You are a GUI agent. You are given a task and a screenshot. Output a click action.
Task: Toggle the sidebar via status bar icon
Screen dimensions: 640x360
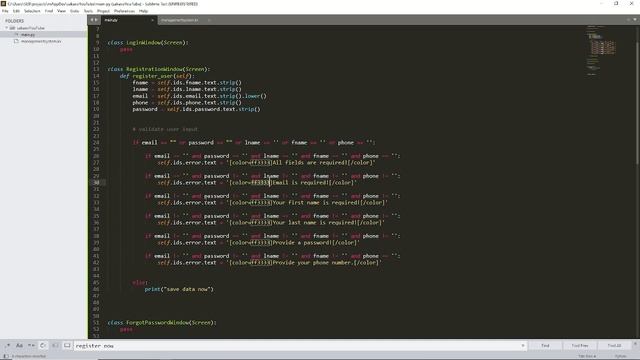pos(6,356)
